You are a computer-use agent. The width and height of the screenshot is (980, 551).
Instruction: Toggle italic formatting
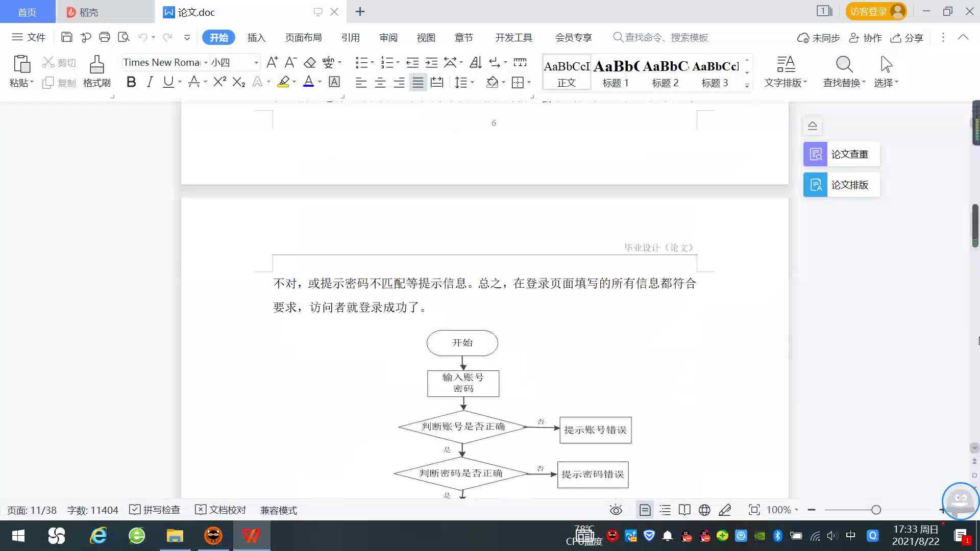[x=150, y=82]
